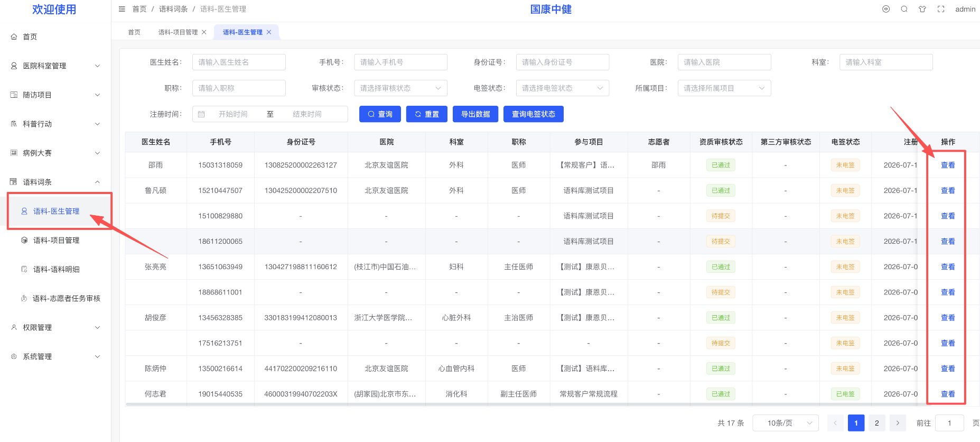Expand 系统管理 menu chevron
Viewport: 980px width, 442px height.
(x=97, y=356)
